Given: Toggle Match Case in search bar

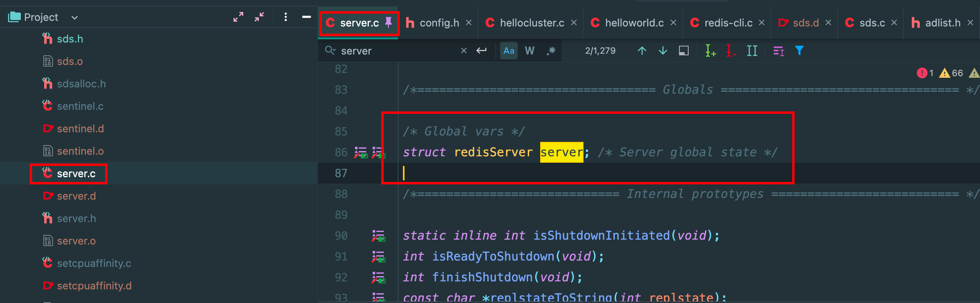Looking at the screenshot, I should click(x=508, y=51).
